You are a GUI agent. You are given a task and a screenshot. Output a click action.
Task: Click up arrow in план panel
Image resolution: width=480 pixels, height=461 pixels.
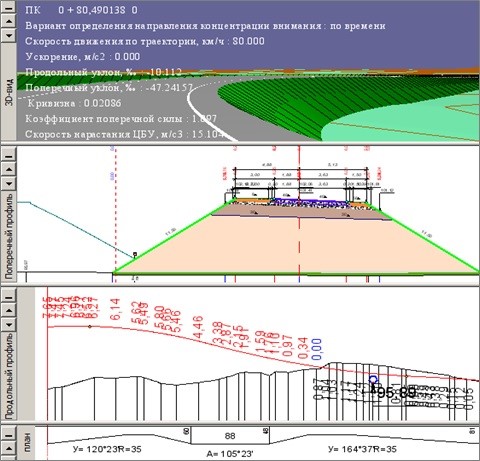coord(9,449)
